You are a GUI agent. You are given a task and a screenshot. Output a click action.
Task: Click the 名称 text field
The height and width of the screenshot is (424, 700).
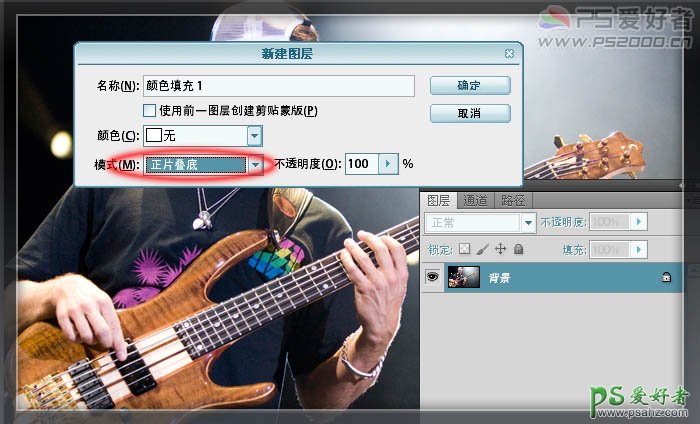coord(277,86)
